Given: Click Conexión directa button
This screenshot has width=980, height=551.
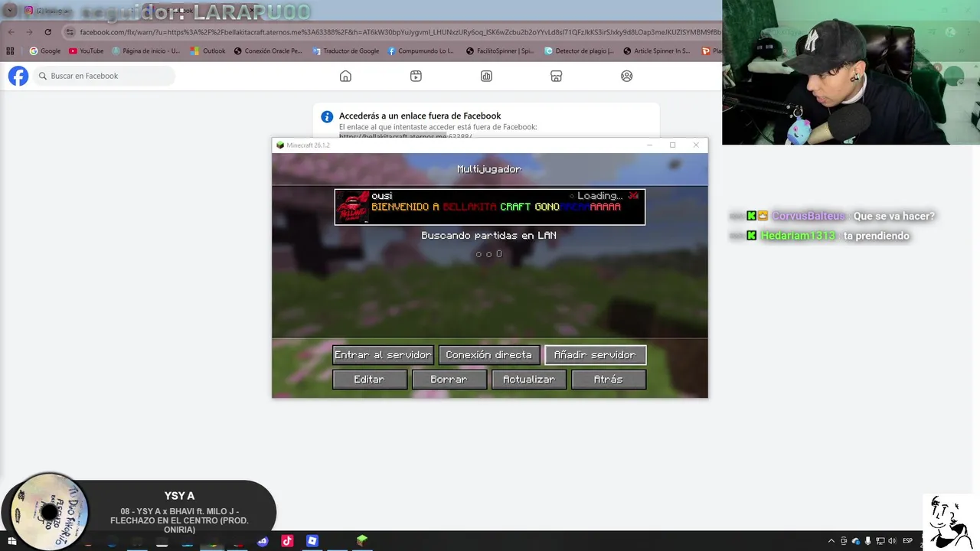Looking at the screenshot, I should (x=488, y=355).
